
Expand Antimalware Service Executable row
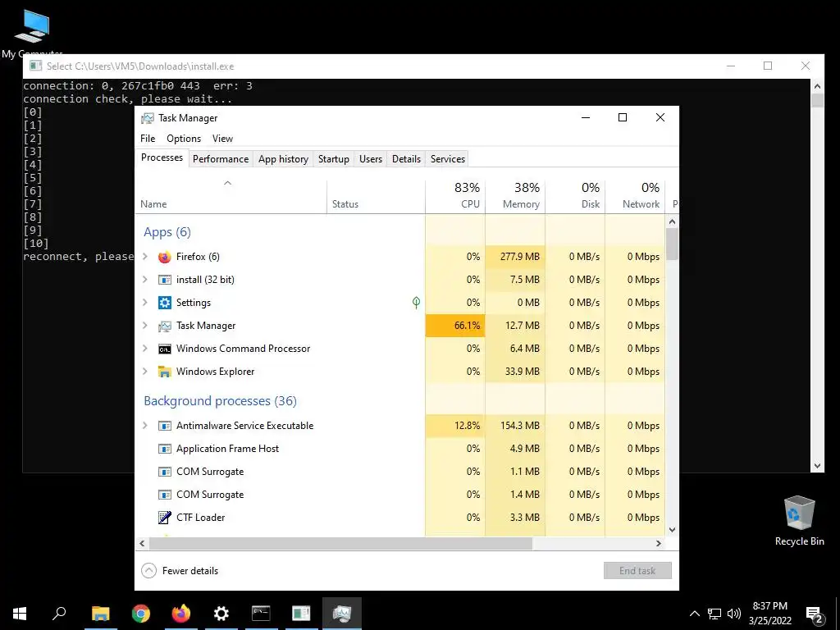(145, 426)
